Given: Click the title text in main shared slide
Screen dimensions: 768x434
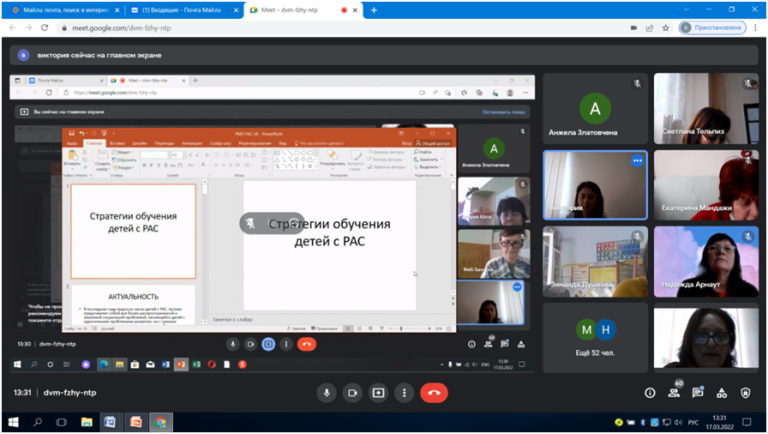Looking at the screenshot, I should pos(330,232).
